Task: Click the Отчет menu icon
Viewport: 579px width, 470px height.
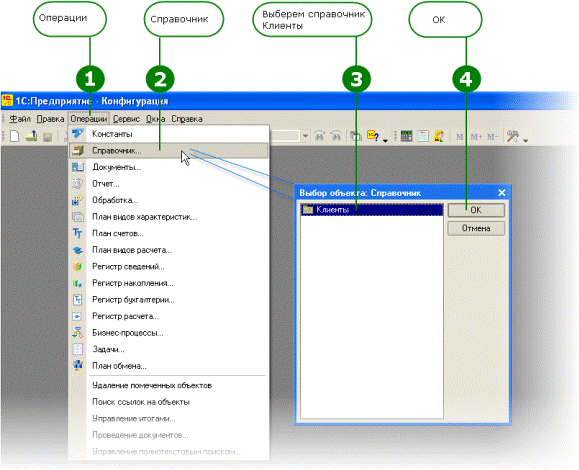Action: pos(78,183)
